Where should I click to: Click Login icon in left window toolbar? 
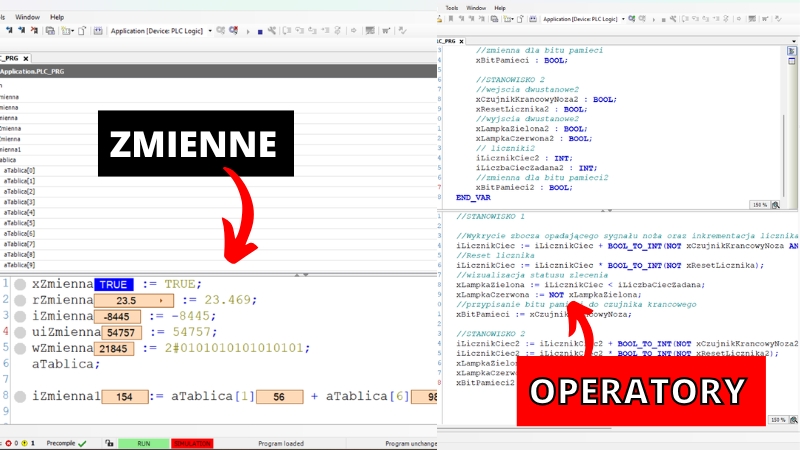click(x=220, y=31)
